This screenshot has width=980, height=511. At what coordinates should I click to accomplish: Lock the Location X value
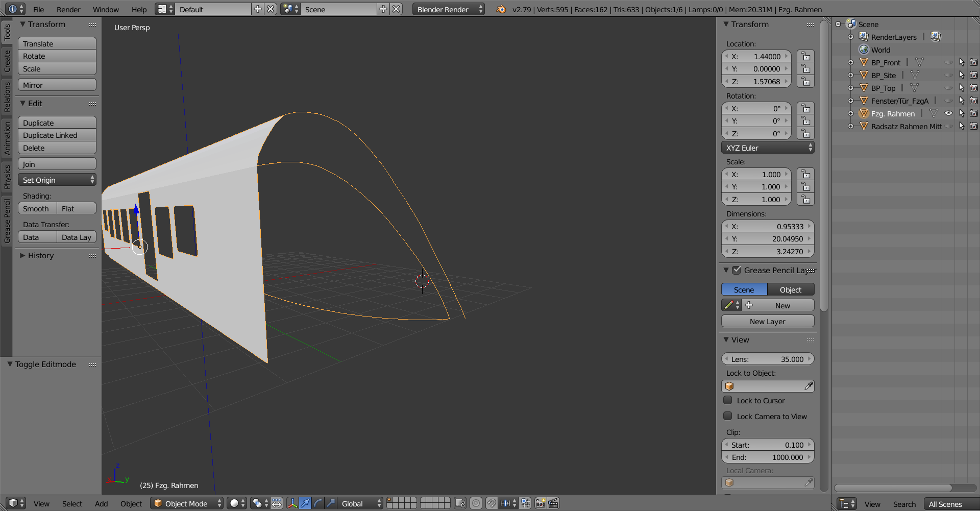click(805, 56)
